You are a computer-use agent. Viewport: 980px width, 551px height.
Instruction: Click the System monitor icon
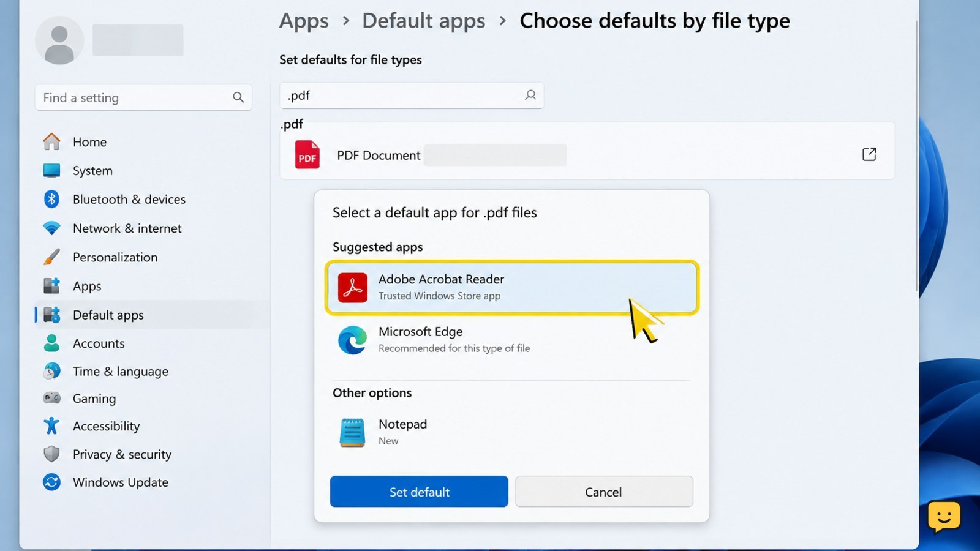click(51, 171)
